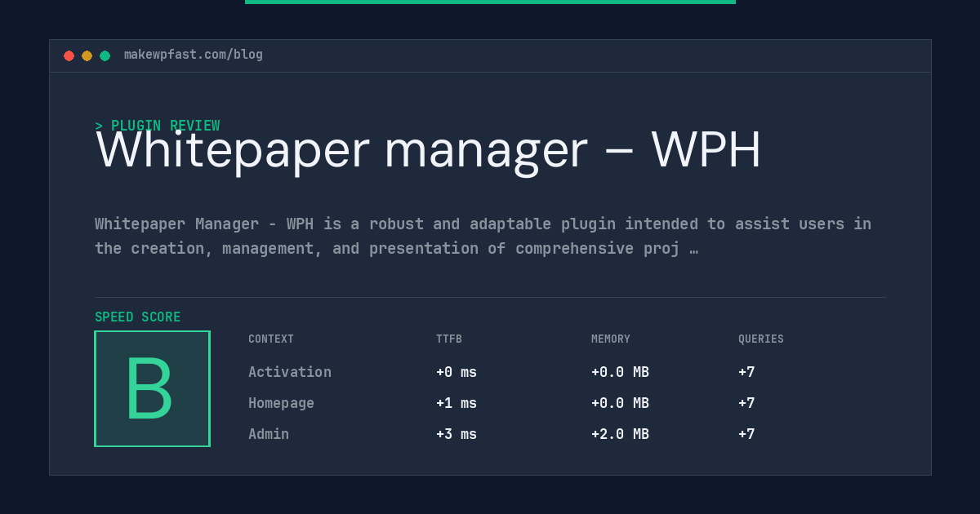The height and width of the screenshot is (514, 980).
Task: Click the Admin queries value '+7'
Action: point(746,434)
